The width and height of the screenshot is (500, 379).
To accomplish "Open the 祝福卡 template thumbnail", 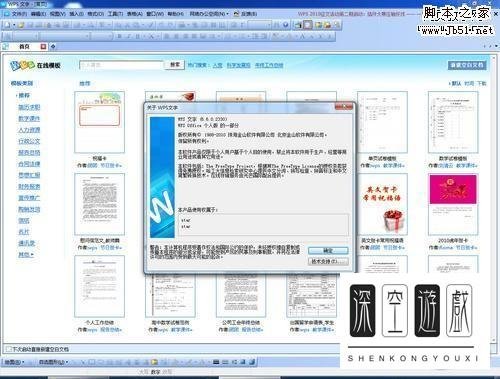I will pos(99,122).
